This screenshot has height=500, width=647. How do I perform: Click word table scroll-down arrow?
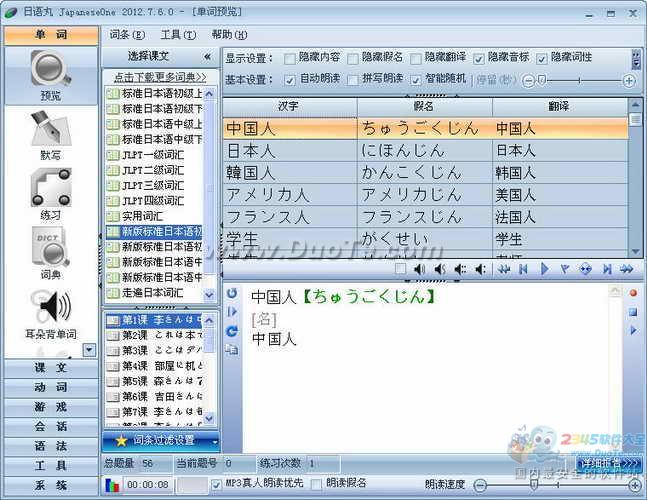click(635, 251)
